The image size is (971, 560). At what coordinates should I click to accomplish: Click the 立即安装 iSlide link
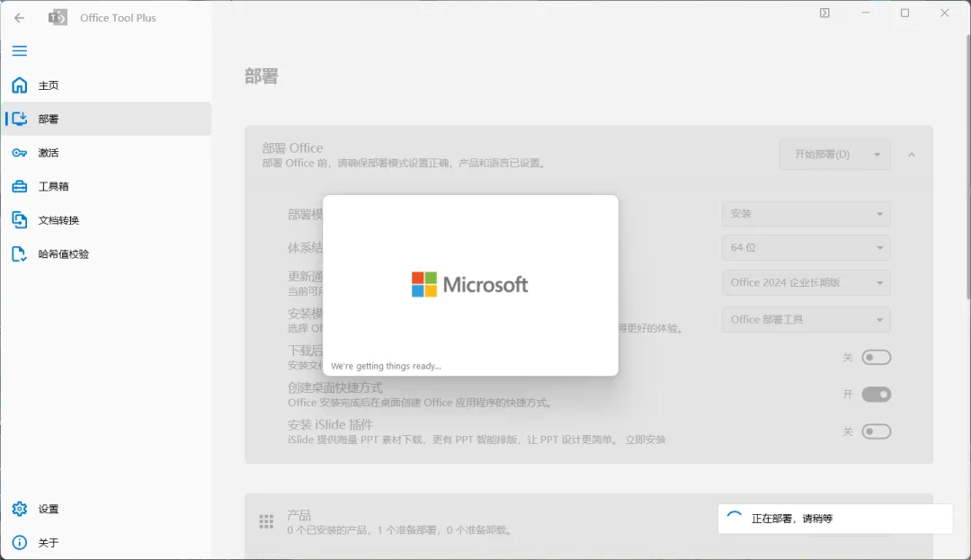[646, 440]
